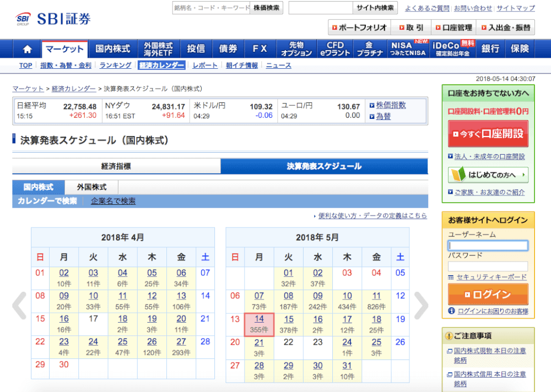This screenshot has height=392, width=551.
Task: Open the 投信 navigation menu
Action: click(x=196, y=49)
